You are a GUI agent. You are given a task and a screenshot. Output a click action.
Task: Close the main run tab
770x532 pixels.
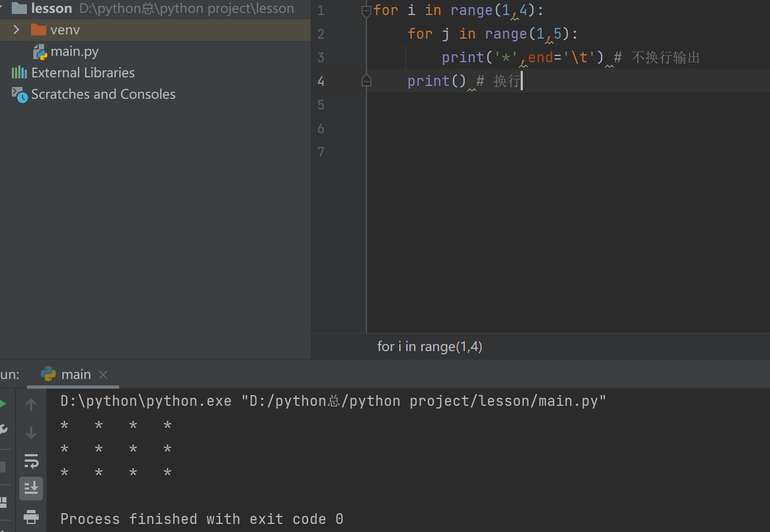point(104,375)
